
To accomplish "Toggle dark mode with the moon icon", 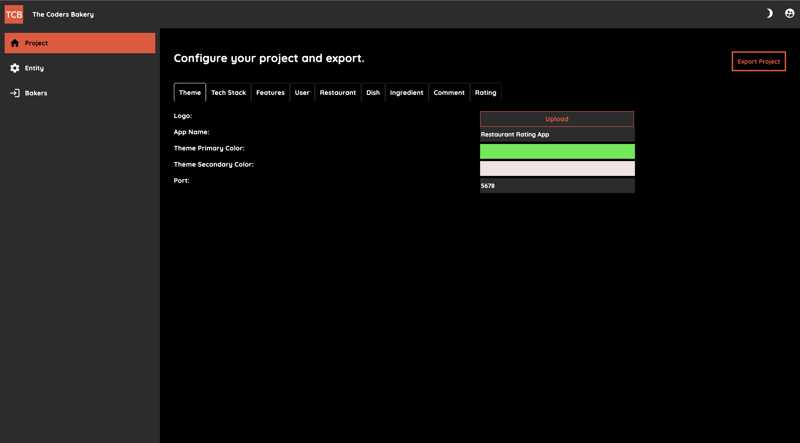I will [769, 14].
